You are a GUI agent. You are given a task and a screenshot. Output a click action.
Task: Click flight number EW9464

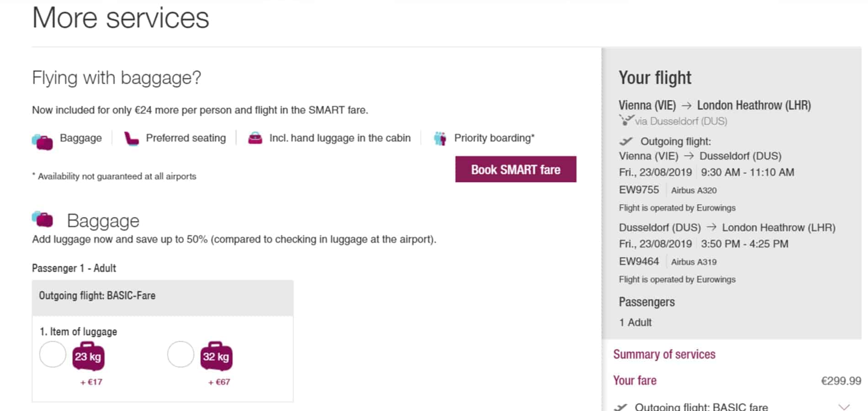(639, 262)
